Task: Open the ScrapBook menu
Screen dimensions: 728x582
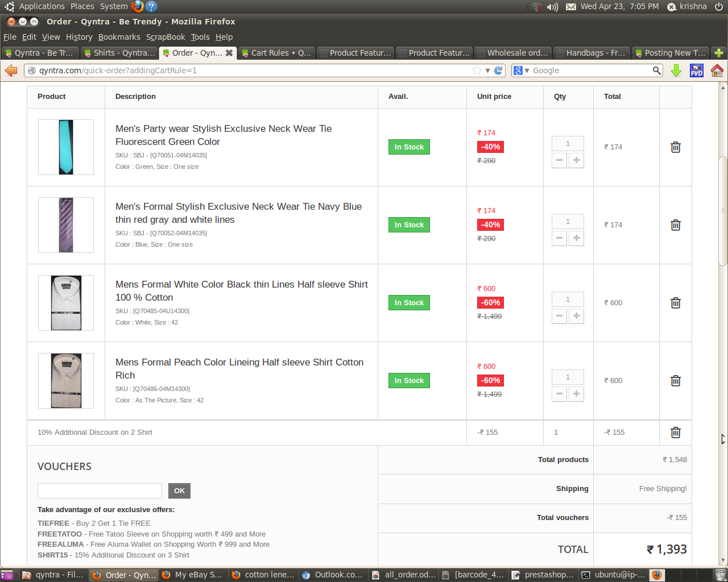Action: (x=166, y=37)
